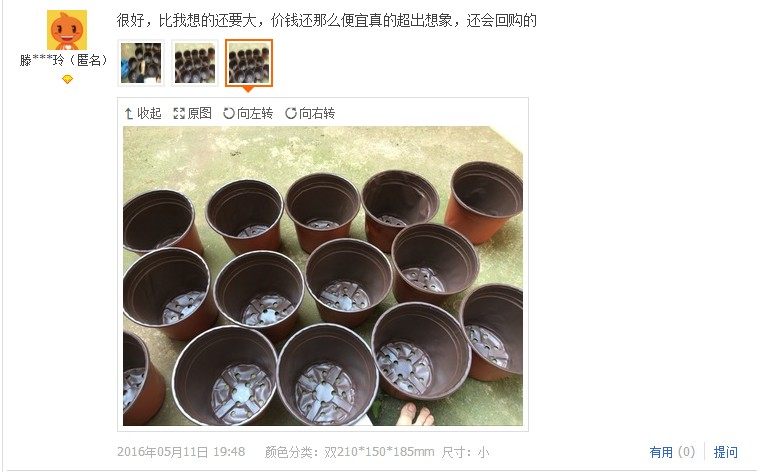Click the gold diamond member badge icon
The height and width of the screenshot is (472, 763).
68,79
